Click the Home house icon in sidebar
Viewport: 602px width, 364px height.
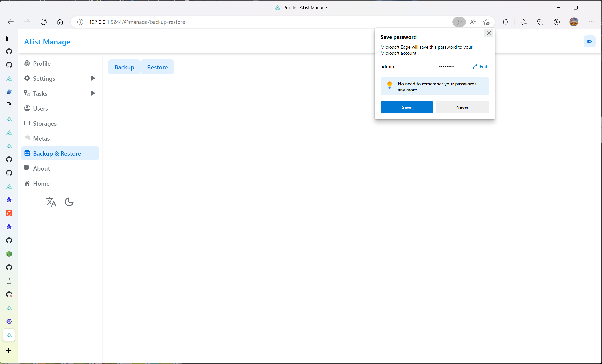27,183
